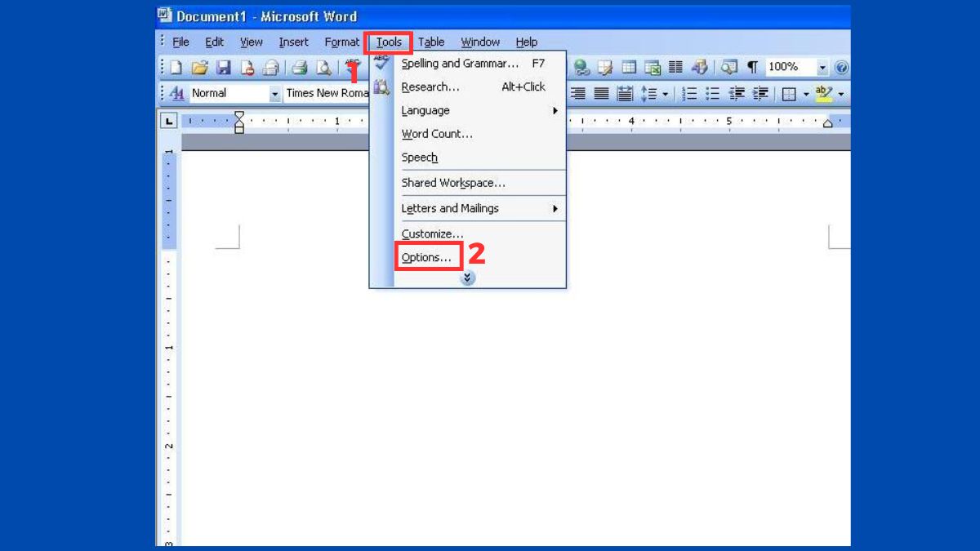Click the Print Preview icon
Screen dimensions: 980x551
[324, 68]
